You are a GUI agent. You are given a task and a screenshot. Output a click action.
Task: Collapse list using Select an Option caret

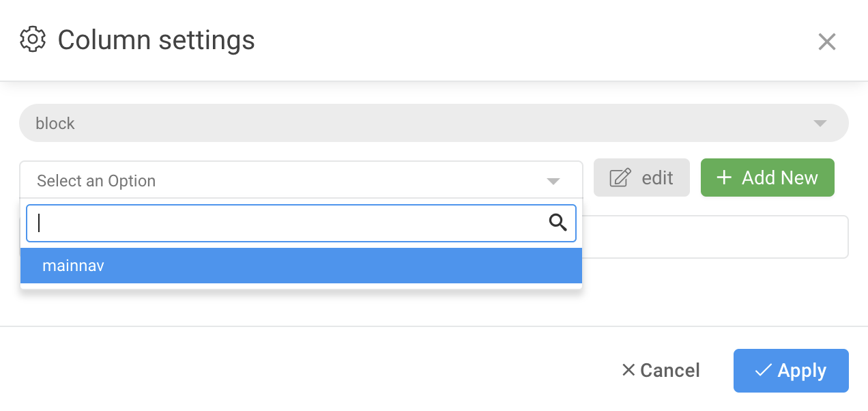tap(553, 181)
